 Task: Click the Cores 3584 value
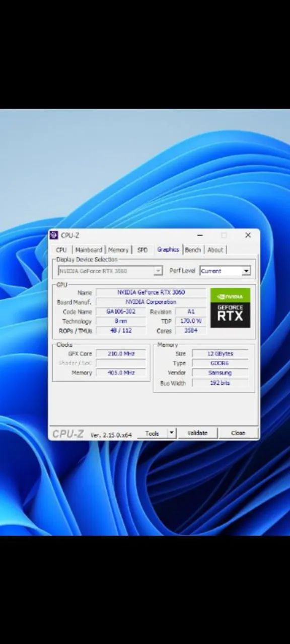(x=191, y=331)
